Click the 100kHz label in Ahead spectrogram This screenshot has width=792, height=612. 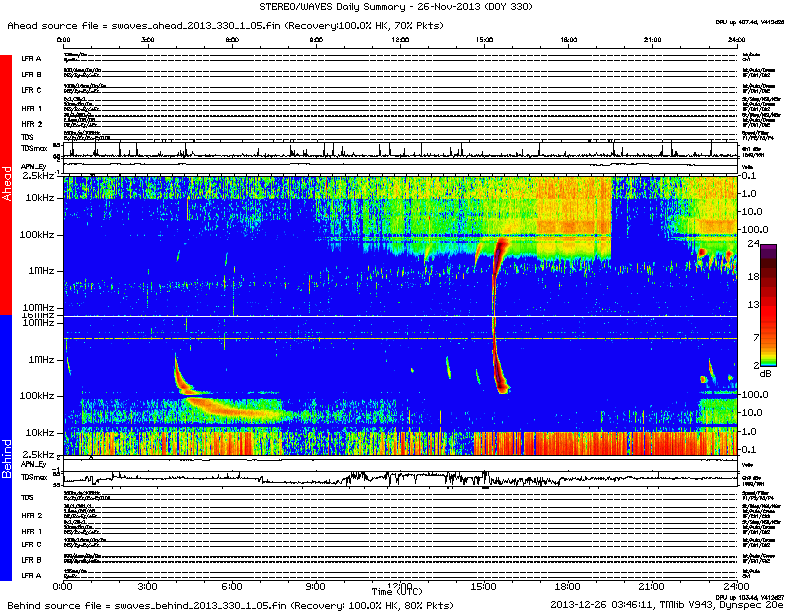tap(40, 234)
